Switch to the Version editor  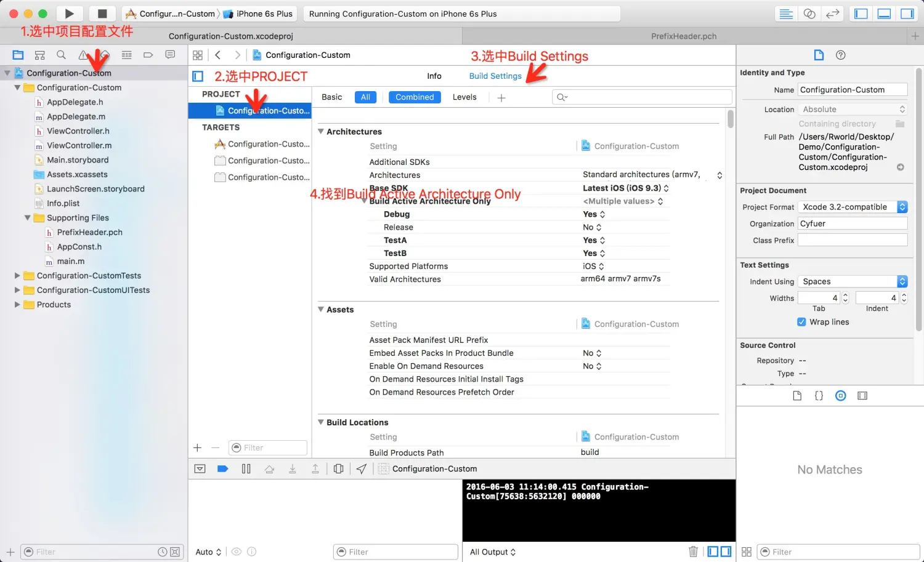coord(833,14)
